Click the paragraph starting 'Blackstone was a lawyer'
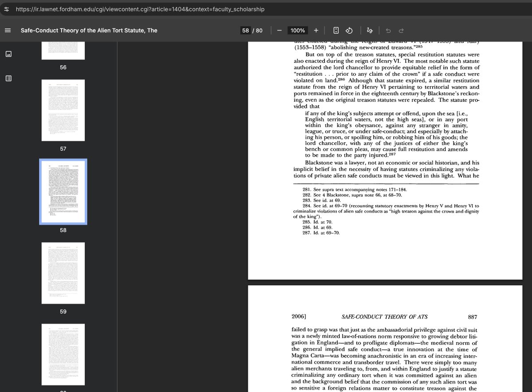532x392 pixels. pos(386,169)
